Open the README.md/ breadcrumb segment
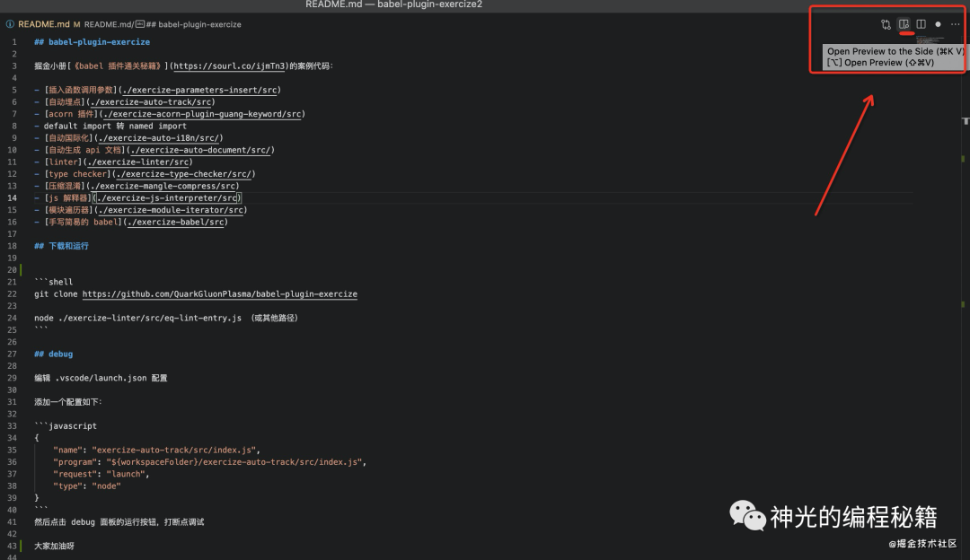Image resolution: width=970 pixels, height=560 pixels. (x=109, y=24)
